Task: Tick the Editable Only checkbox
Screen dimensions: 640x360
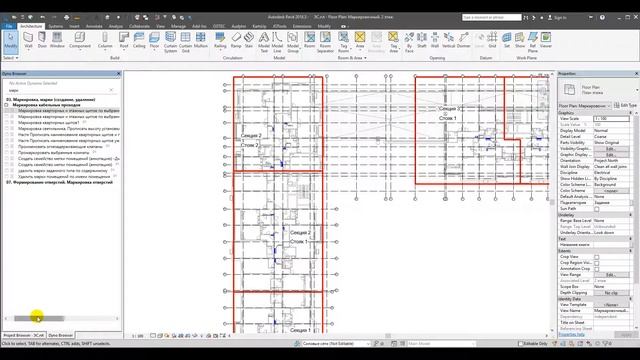Action: [x=520, y=344]
